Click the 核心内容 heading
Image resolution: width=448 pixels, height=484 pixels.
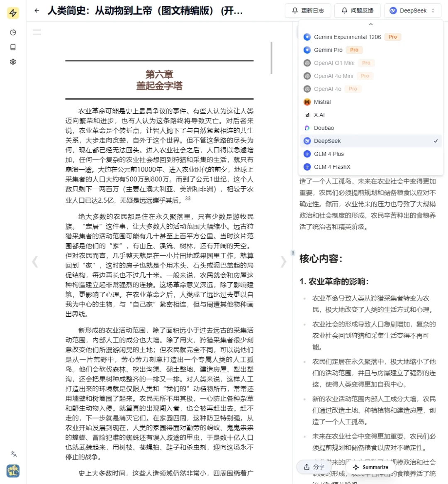click(321, 259)
